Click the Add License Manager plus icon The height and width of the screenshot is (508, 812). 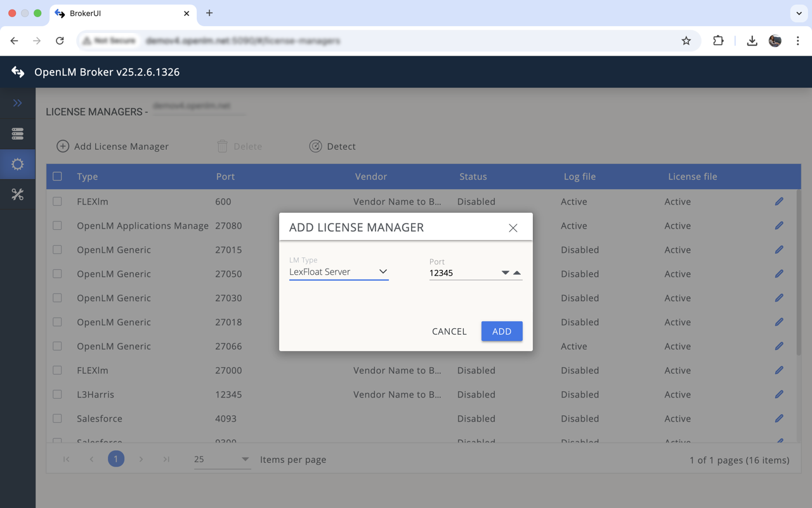pyautogui.click(x=62, y=146)
